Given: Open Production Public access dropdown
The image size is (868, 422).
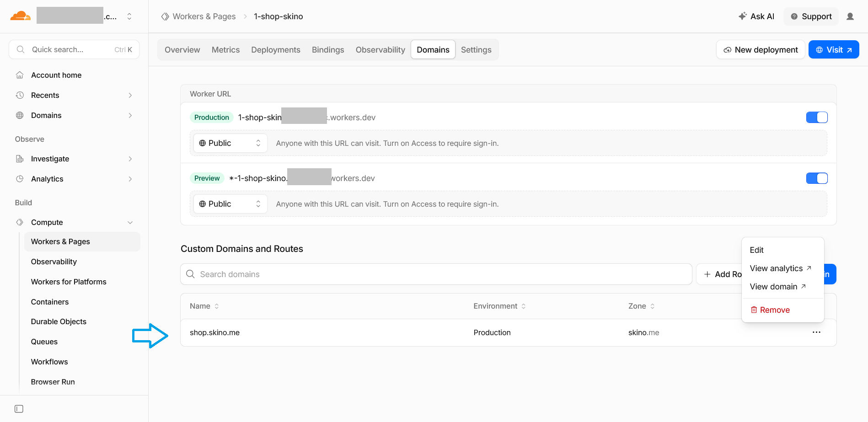Looking at the screenshot, I should (x=230, y=143).
